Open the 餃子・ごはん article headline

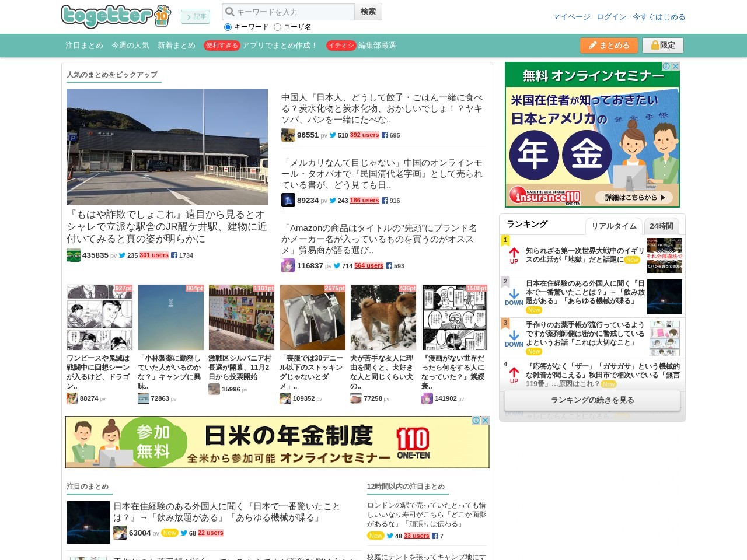pyautogui.click(x=382, y=108)
